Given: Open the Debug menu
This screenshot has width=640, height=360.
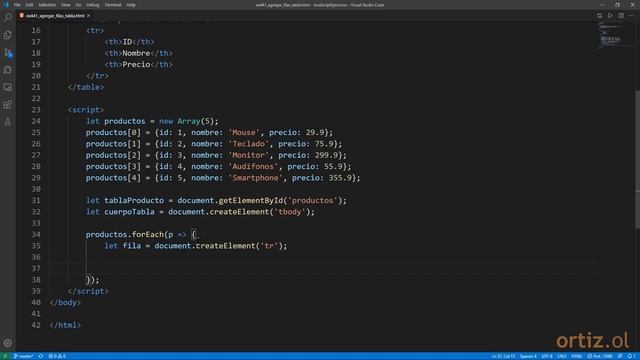Looking at the screenshot, I should point(93,5).
